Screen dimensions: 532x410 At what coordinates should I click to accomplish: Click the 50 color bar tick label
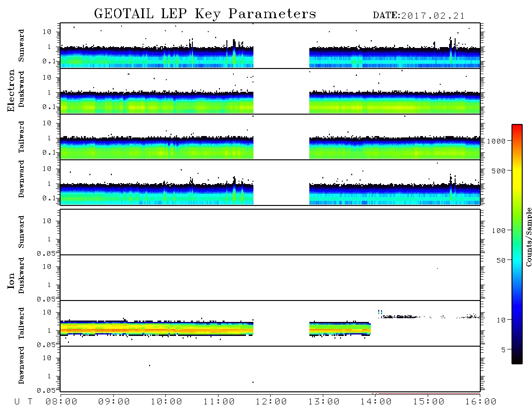(501, 260)
